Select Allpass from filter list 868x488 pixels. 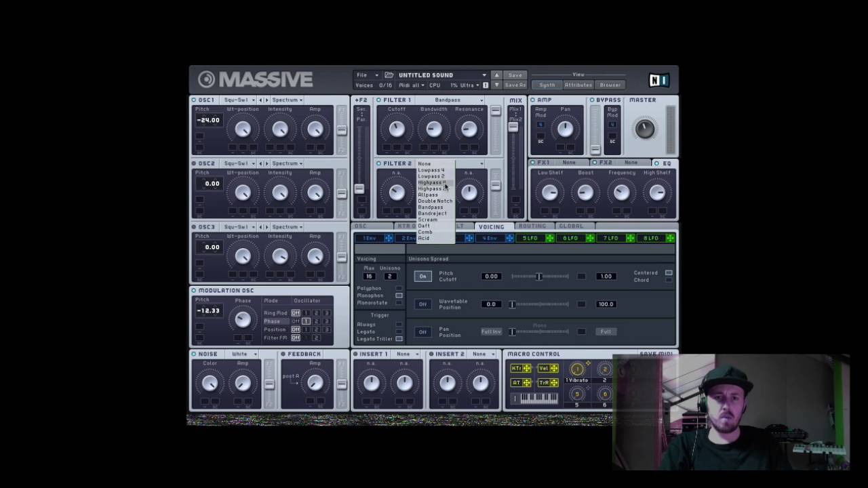(x=434, y=195)
